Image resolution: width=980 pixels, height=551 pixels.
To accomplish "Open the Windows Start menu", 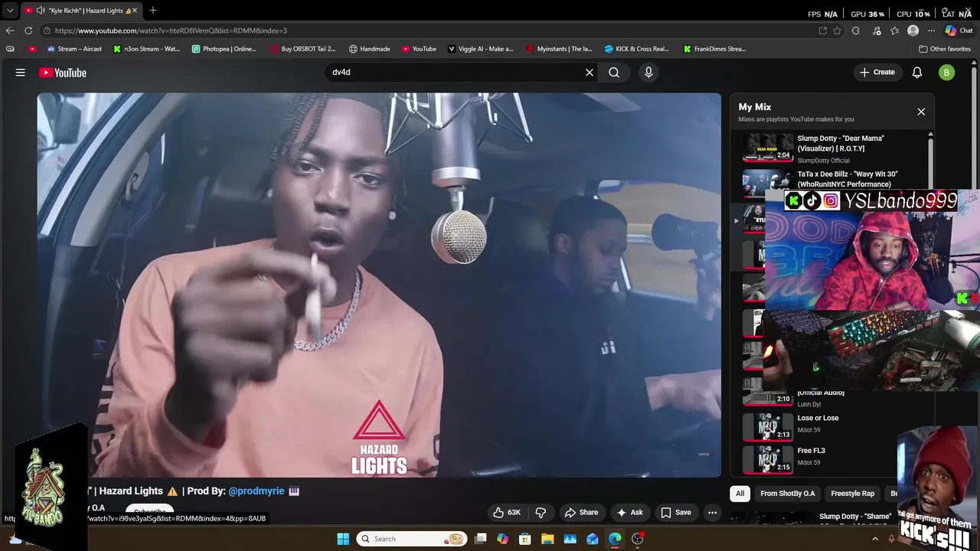I will point(343,539).
